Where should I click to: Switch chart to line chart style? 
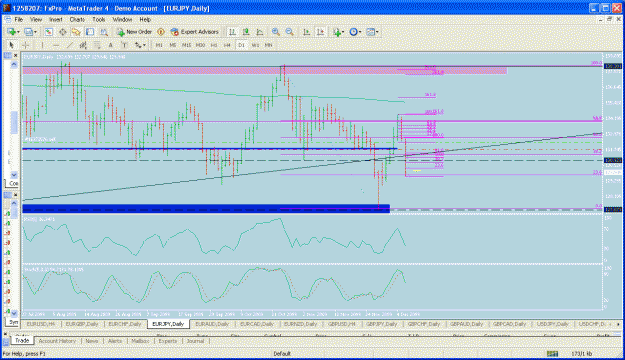tap(260, 32)
